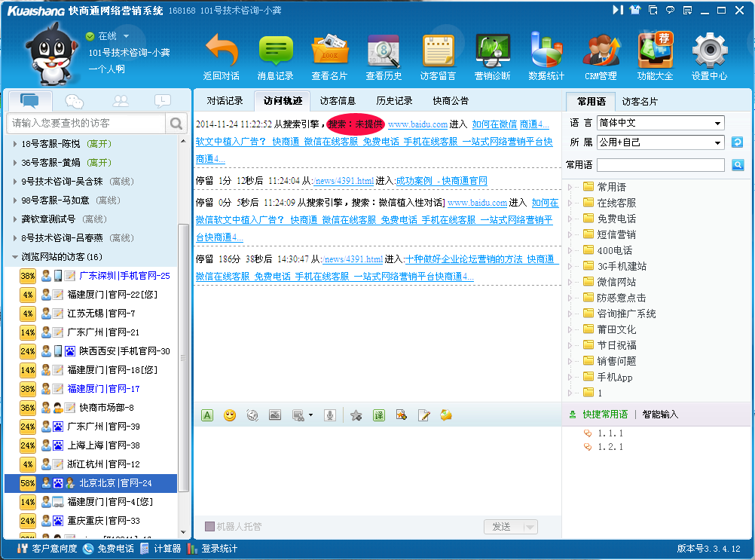The height and width of the screenshot is (560, 755).
Task: Collapse the 浏览网站的访客 group
Action: [15, 257]
